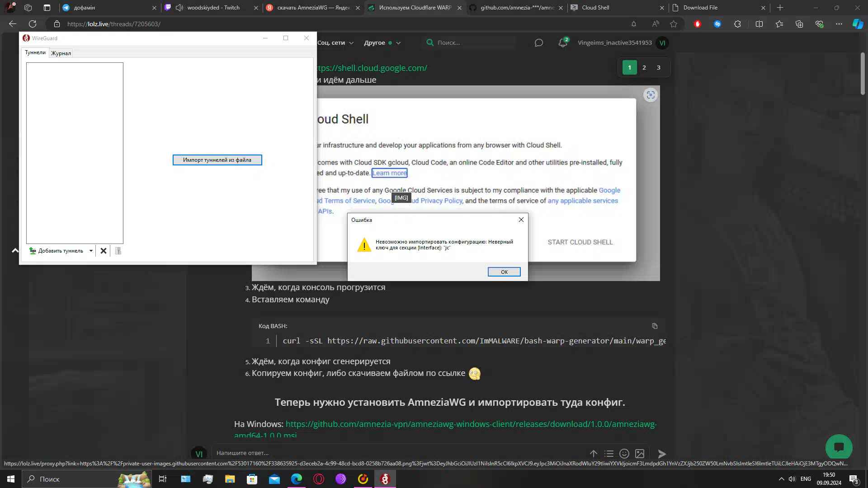868x488 pixels.
Task: Open Opera browser from the taskbar
Action: 319,479
